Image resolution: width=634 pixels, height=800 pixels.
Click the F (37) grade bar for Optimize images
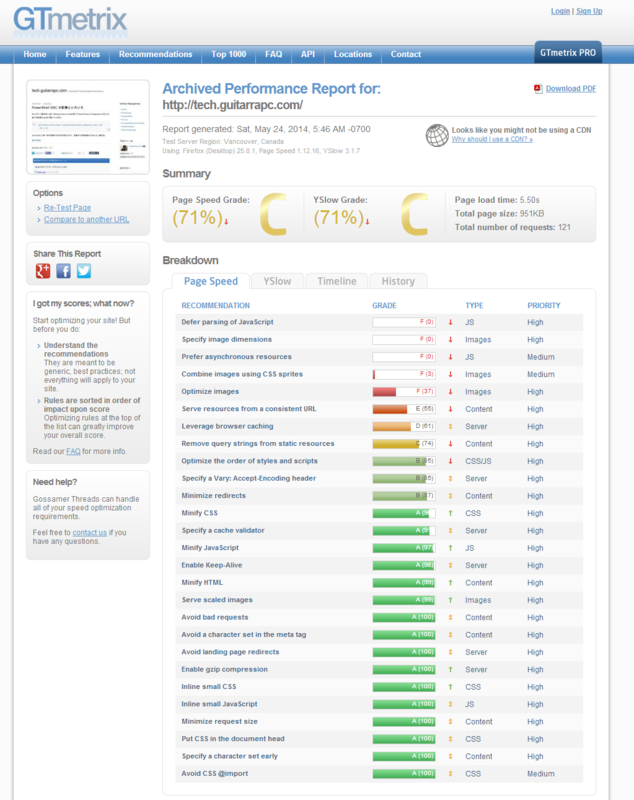click(404, 392)
